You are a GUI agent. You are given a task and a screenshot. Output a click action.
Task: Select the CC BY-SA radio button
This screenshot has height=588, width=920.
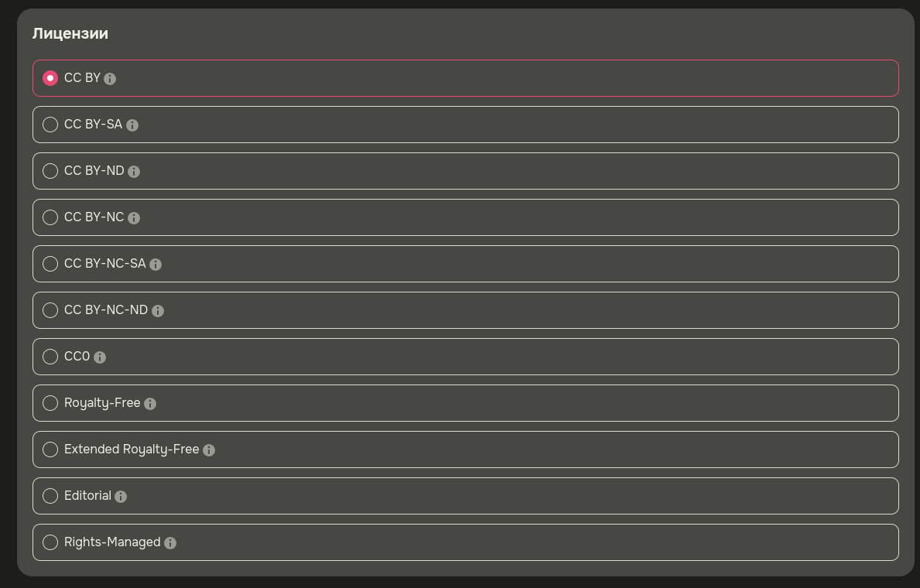(50, 125)
